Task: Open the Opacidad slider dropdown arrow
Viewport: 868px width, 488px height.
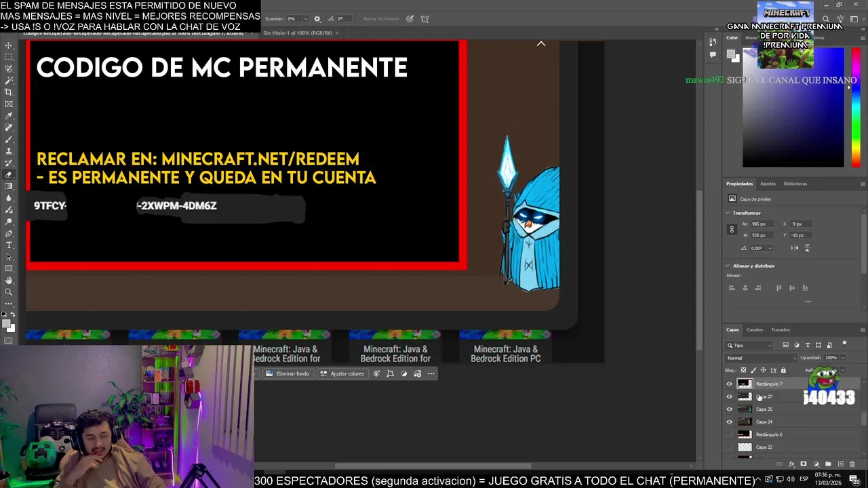Action: pyautogui.click(x=842, y=358)
